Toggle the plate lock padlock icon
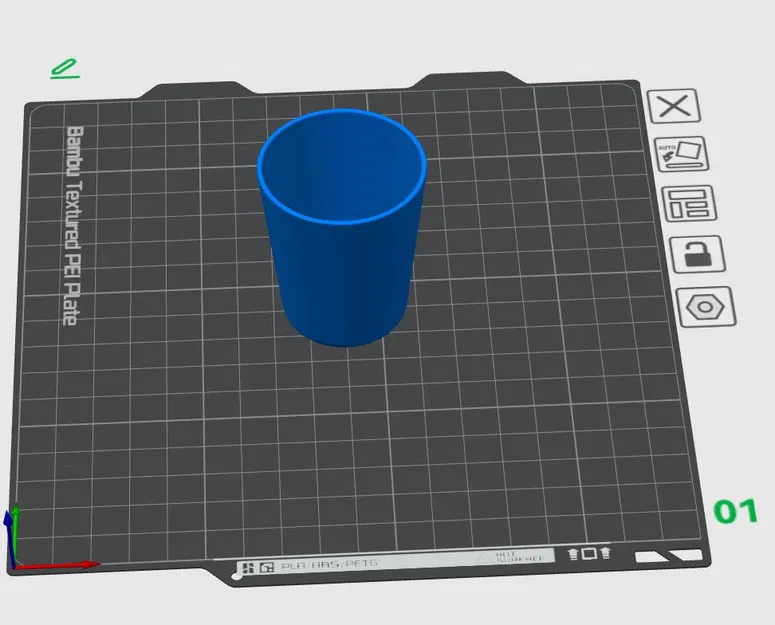775x625 pixels. (697, 254)
